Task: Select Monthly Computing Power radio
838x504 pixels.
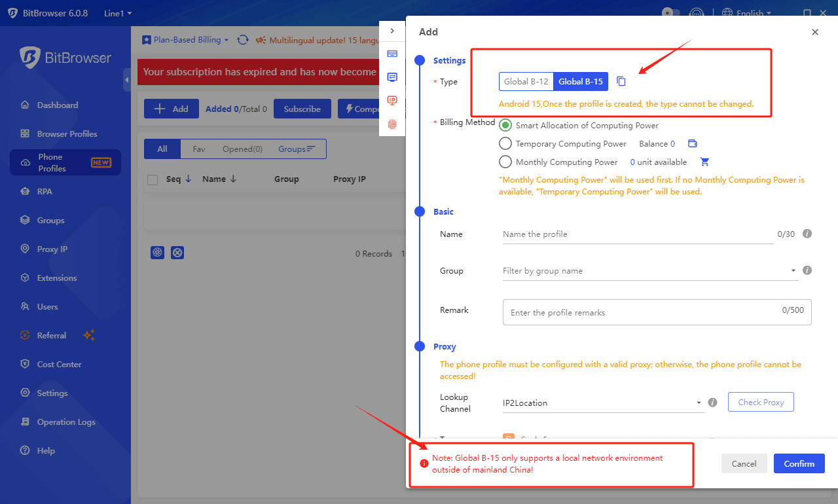Action: coord(505,162)
